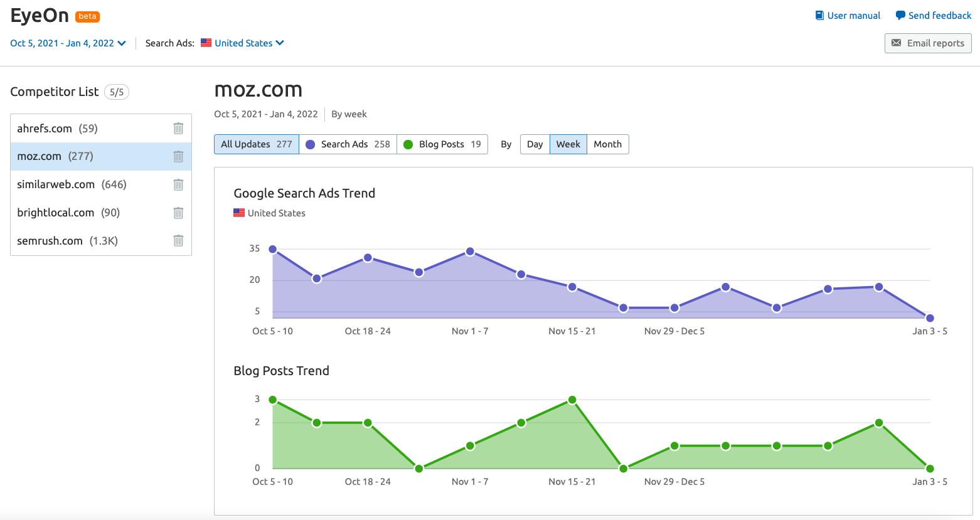
Task: Switch to the Search Ads 258 tab
Action: [348, 144]
